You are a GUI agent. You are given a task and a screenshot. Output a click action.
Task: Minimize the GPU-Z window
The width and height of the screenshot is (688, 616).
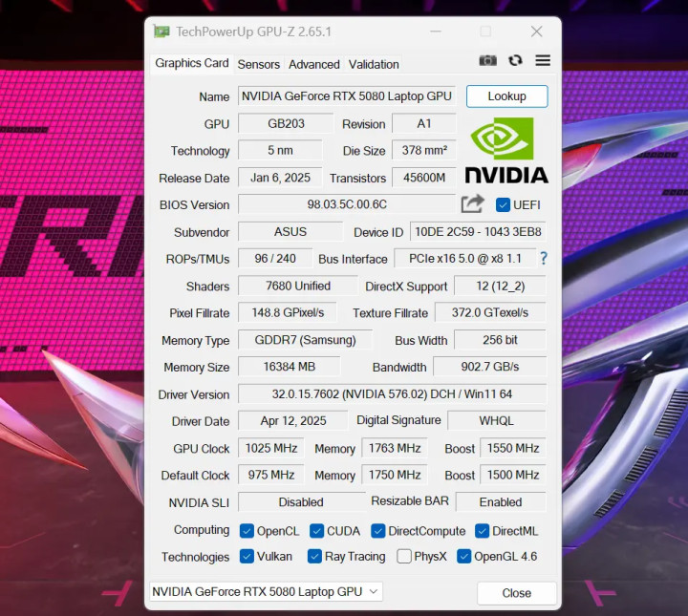(436, 32)
